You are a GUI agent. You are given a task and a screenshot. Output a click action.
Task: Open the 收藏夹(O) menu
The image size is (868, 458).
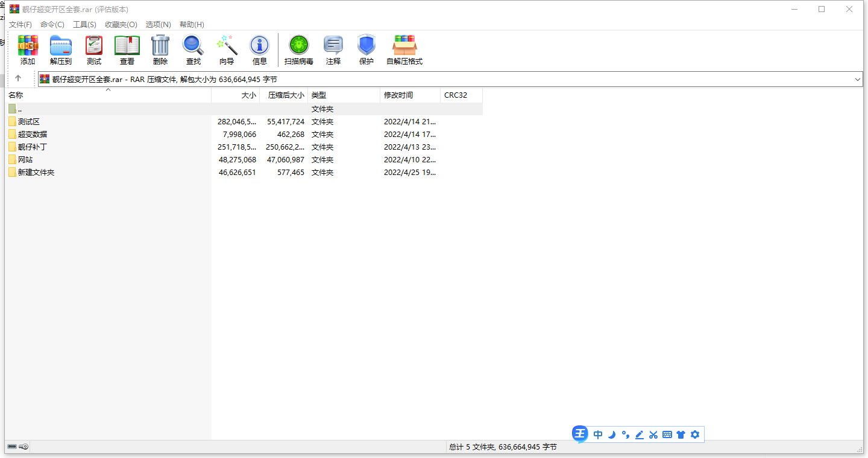pos(121,25)
